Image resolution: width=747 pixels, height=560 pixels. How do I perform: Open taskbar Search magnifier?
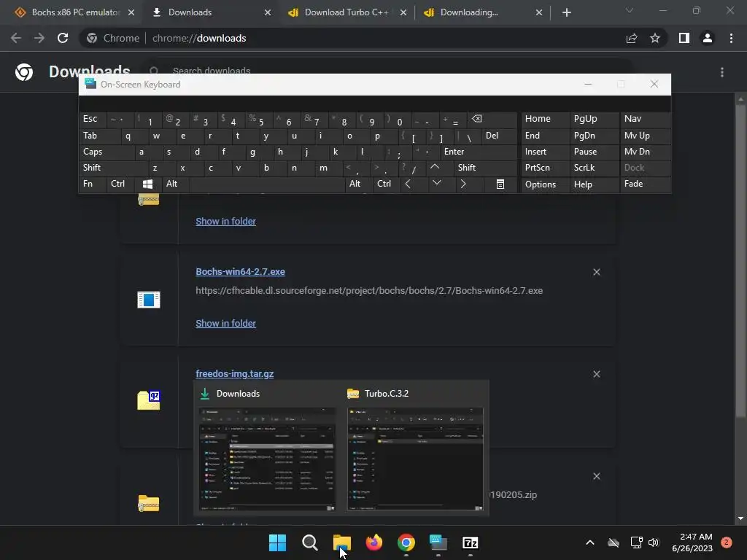tap(309, 542)
